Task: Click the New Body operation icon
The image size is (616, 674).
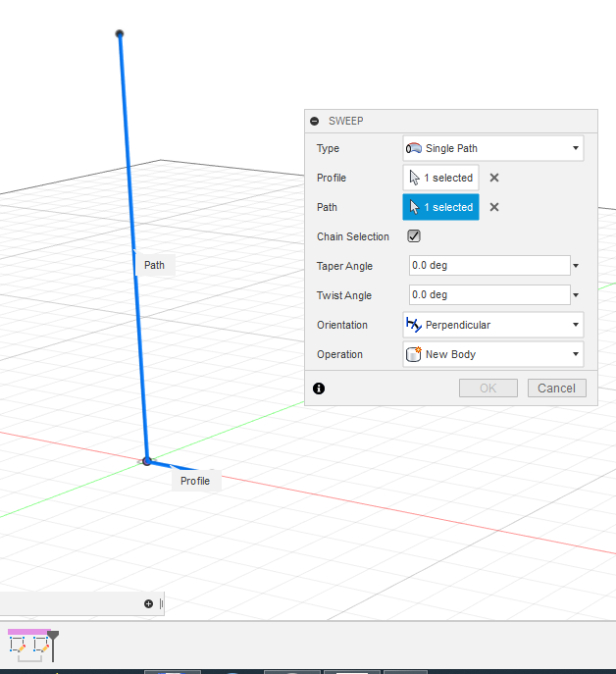Action: coord(414,354)
